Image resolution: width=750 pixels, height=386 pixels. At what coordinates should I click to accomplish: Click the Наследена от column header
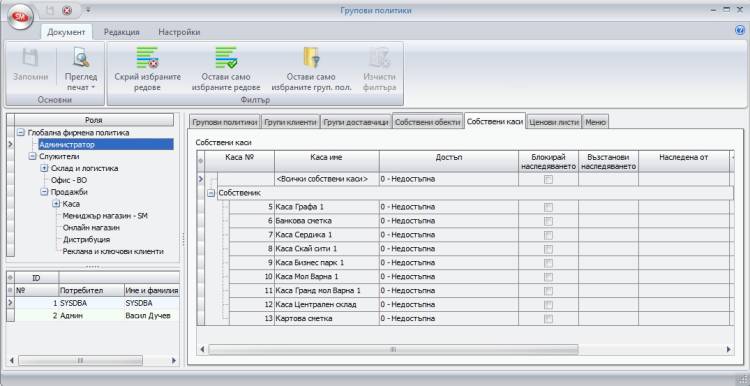point(683,161)
